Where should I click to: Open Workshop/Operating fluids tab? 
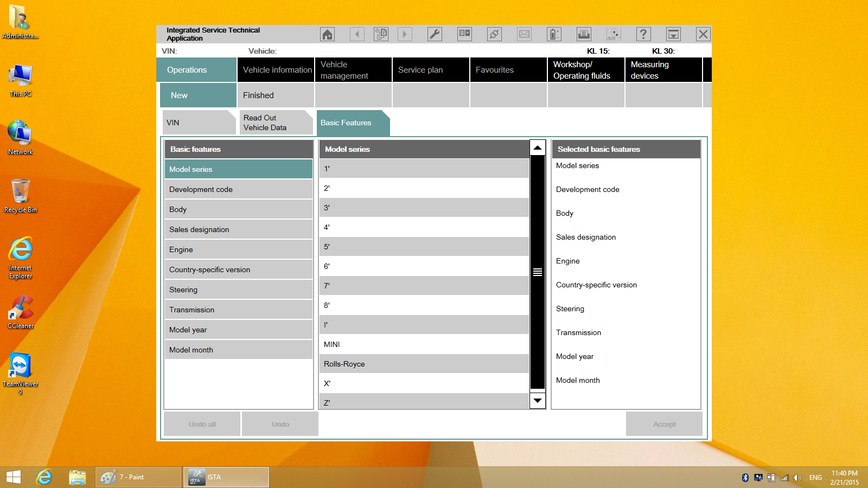(x=586, y=70)
